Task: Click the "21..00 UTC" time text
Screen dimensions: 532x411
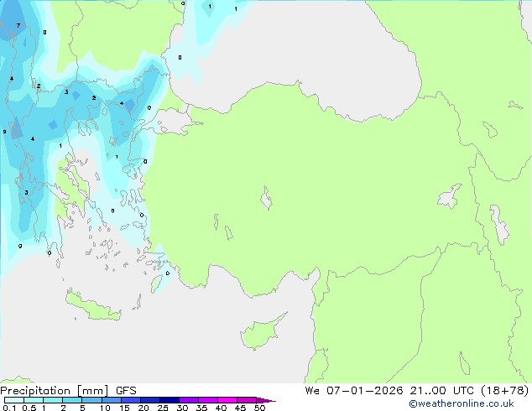Action: point(441,391)
